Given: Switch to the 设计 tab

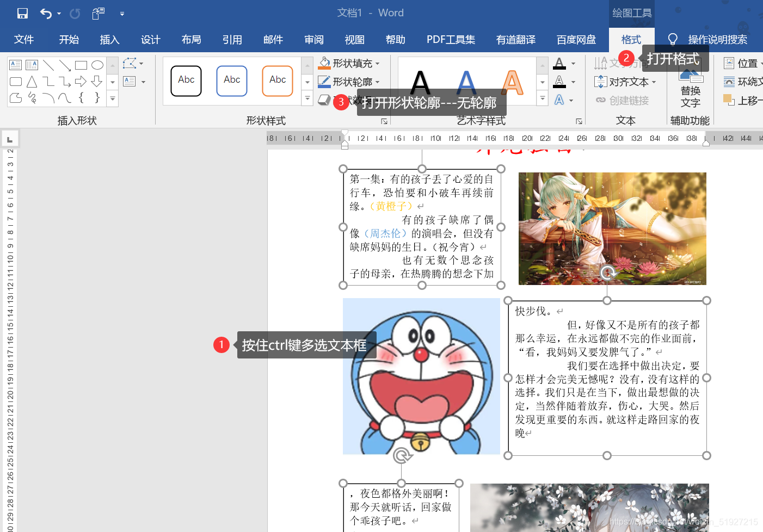Looking at the screenshot, I should 151,40.
